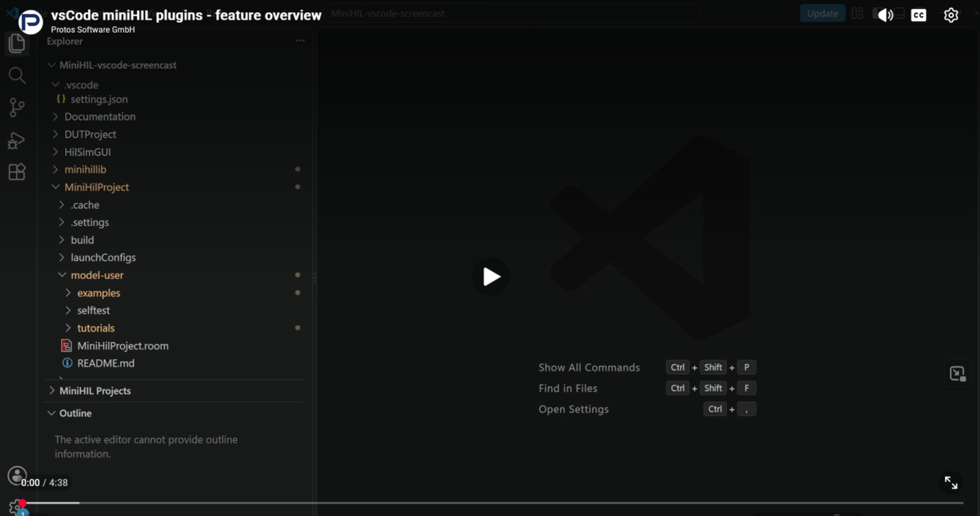
Task: Click the Find in Files hint
Action: point(568,389)
